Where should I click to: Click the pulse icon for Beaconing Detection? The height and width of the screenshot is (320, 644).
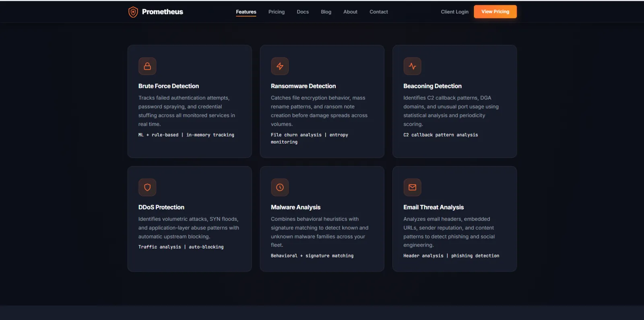(412, 66)
